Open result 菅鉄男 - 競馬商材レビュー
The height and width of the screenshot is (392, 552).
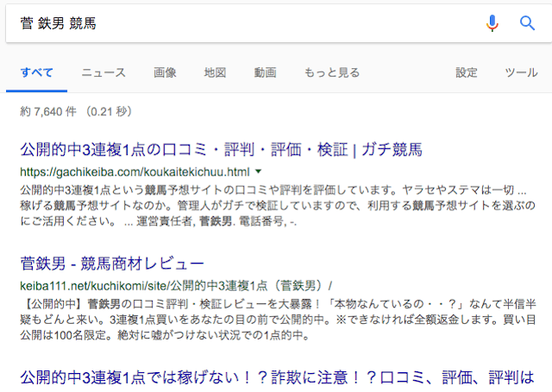click(112, 264)
